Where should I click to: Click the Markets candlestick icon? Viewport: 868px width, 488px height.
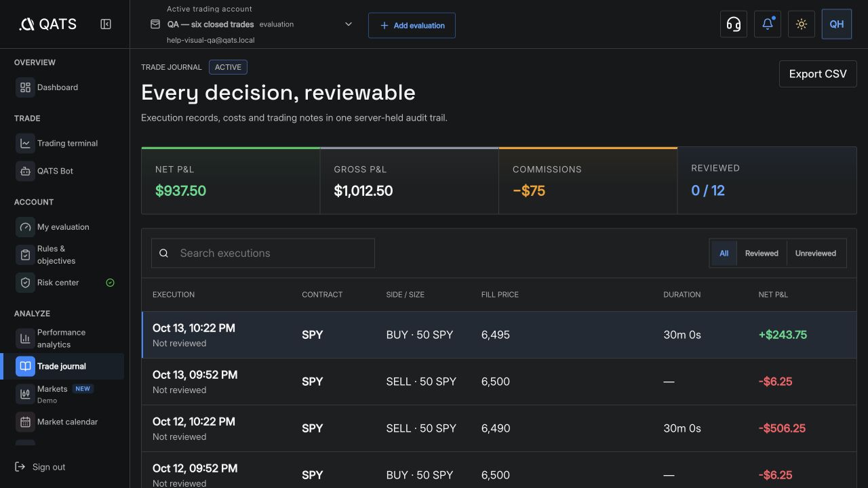[x=25, y=394]
